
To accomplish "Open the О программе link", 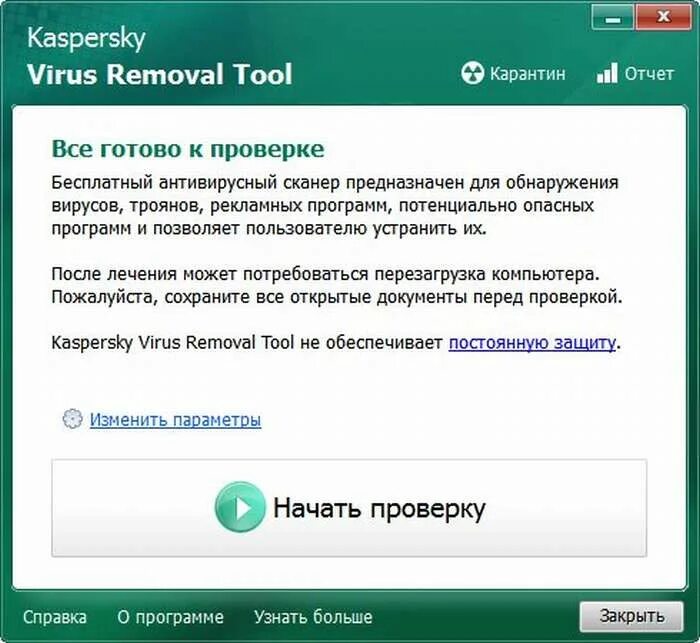I will [x=171, y=617].
